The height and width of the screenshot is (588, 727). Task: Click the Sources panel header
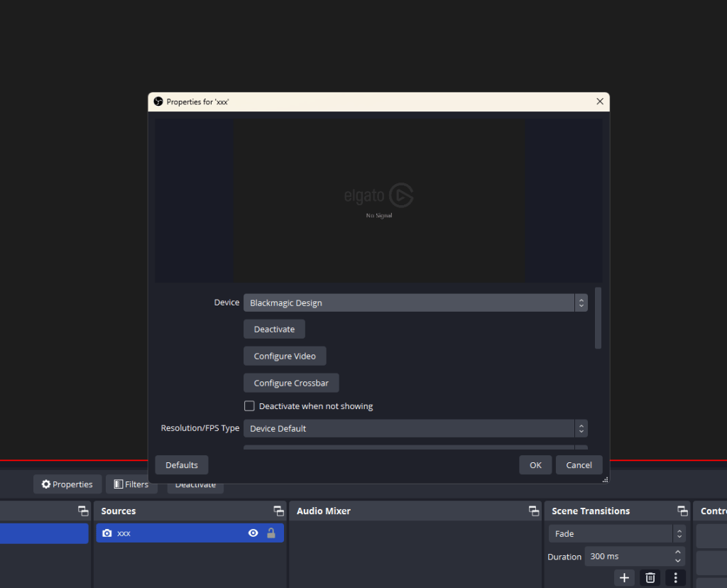click(190, 511)
